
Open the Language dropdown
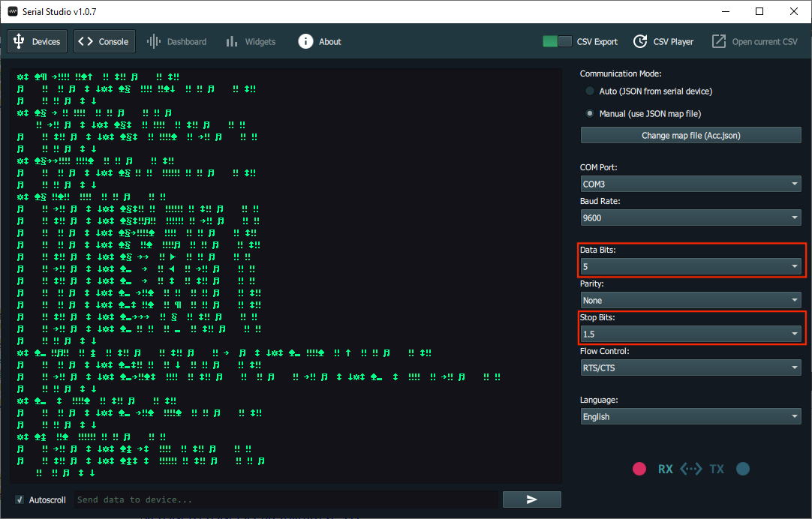coord(690,416)
